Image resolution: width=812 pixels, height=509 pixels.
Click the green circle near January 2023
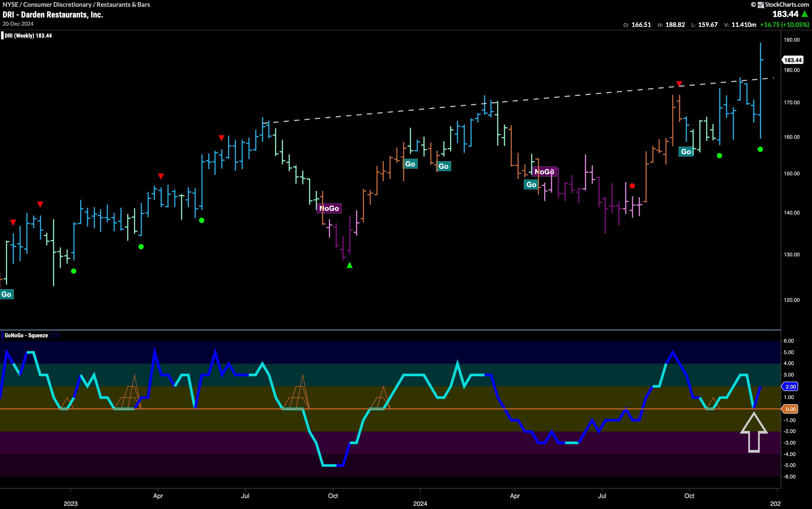pos(74,271)
